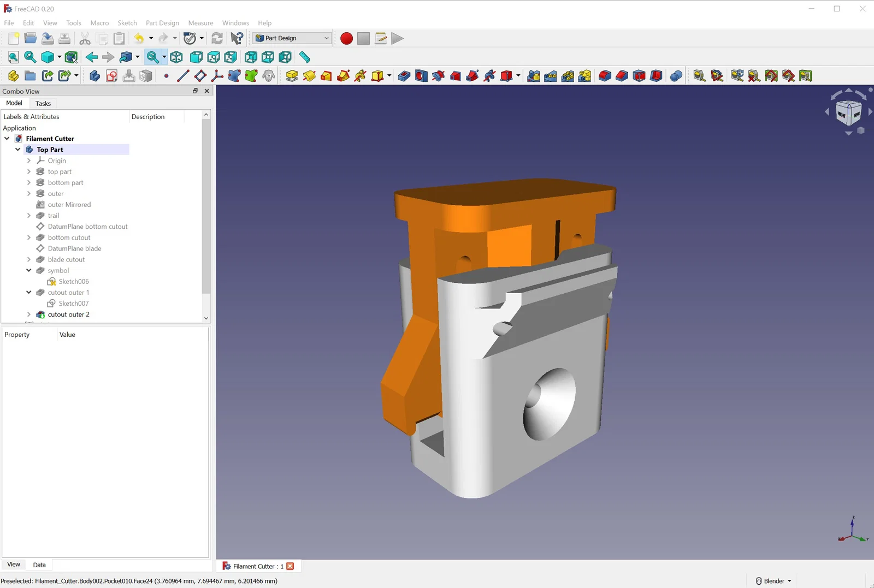Set the front view

click(x=196, y=57)
